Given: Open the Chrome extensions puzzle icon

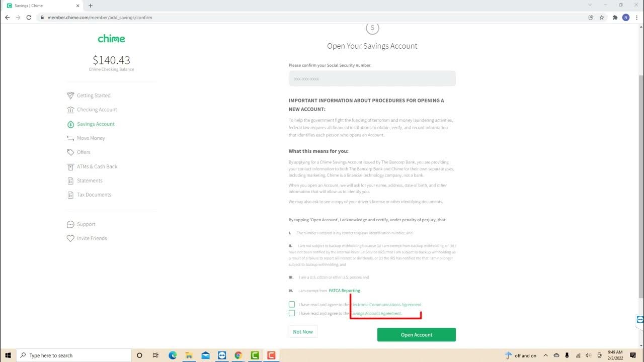Looking at the screenshot, I should (x=615, y=17).
